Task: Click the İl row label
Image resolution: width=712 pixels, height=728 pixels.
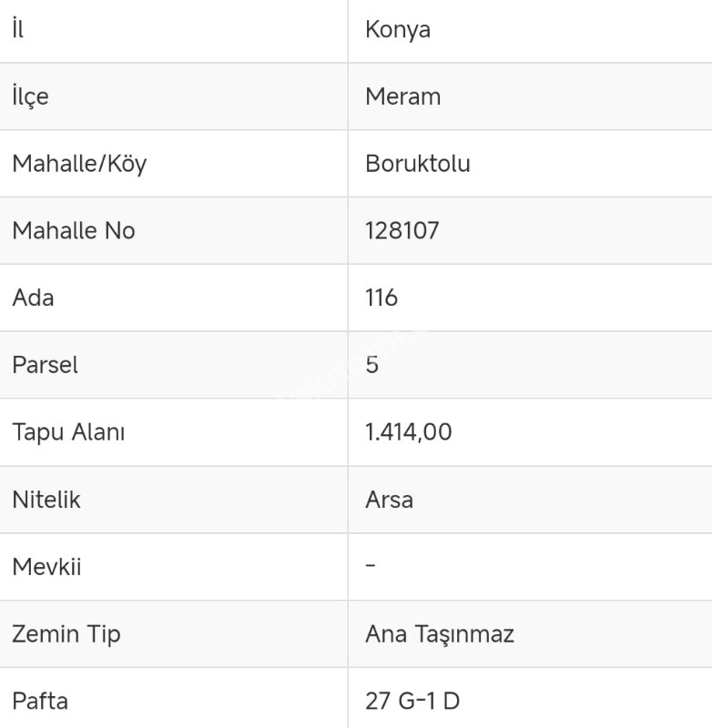Action: tap(17, 29)
